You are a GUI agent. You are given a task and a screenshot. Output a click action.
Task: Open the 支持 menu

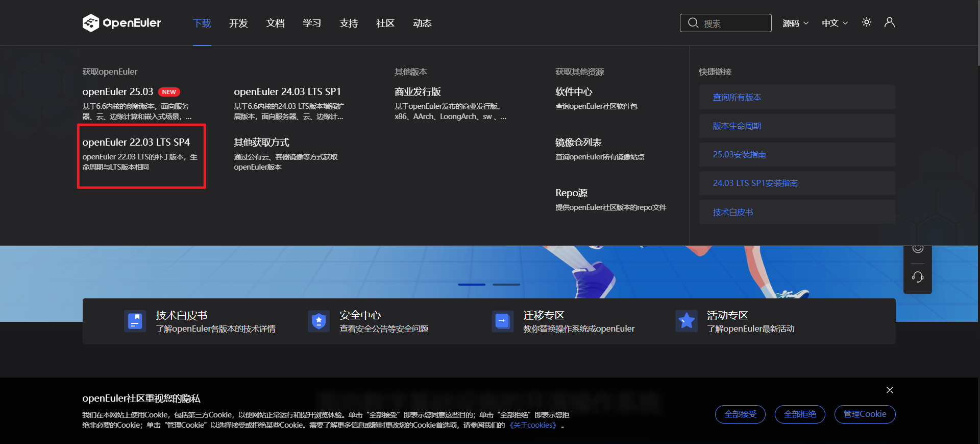coord(349,23)
